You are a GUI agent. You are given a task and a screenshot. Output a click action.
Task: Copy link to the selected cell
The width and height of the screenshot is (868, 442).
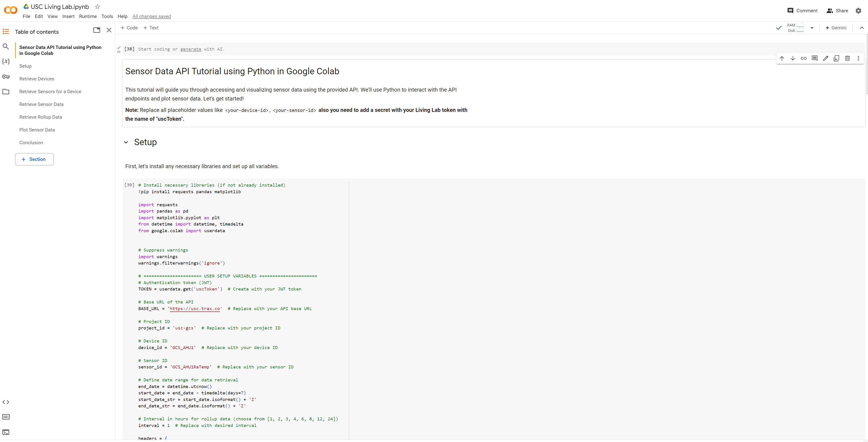[804, 58]
